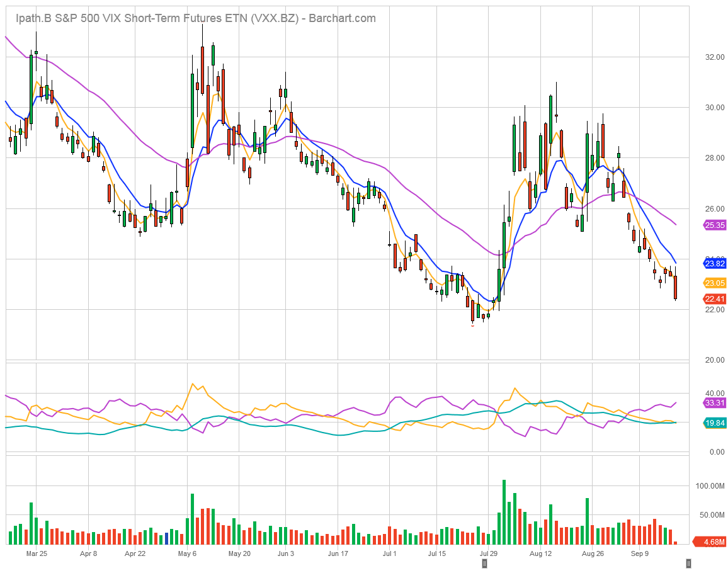
Task: Click the tallest green volume bar near Jul 29
Action: click(503, 510)
